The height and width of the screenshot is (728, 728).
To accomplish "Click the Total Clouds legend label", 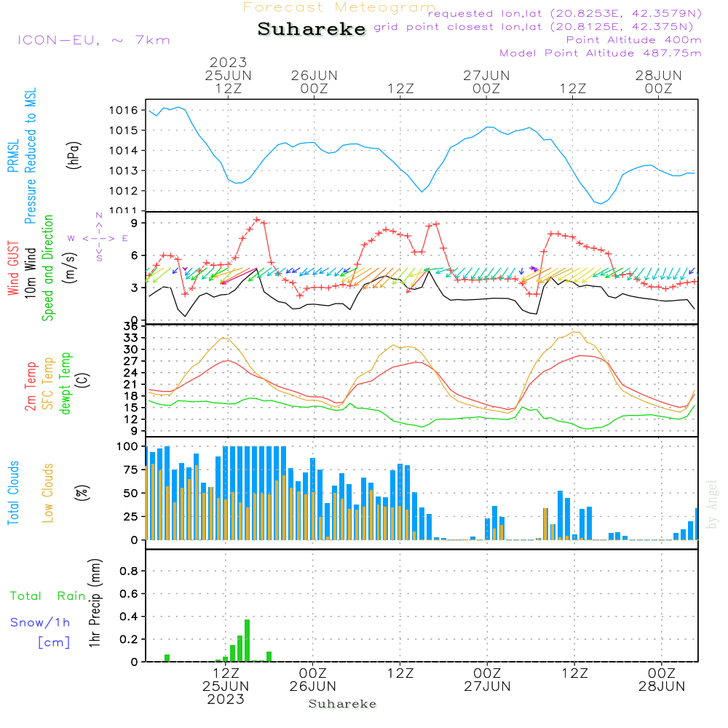I will (x=13, y=493).
